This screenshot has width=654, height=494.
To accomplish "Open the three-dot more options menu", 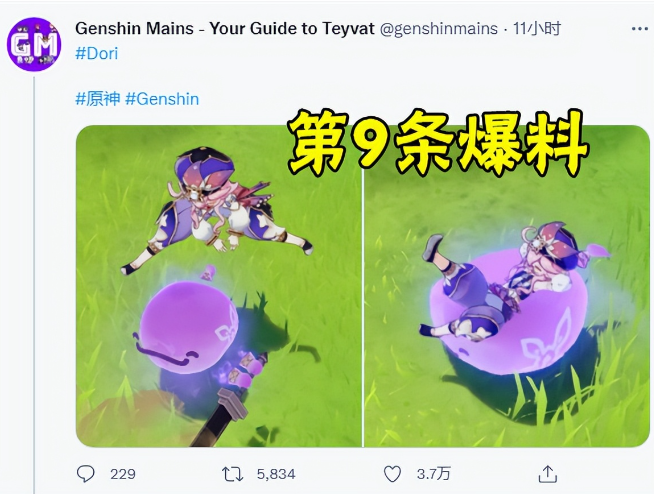I will [x=639, y=29].
